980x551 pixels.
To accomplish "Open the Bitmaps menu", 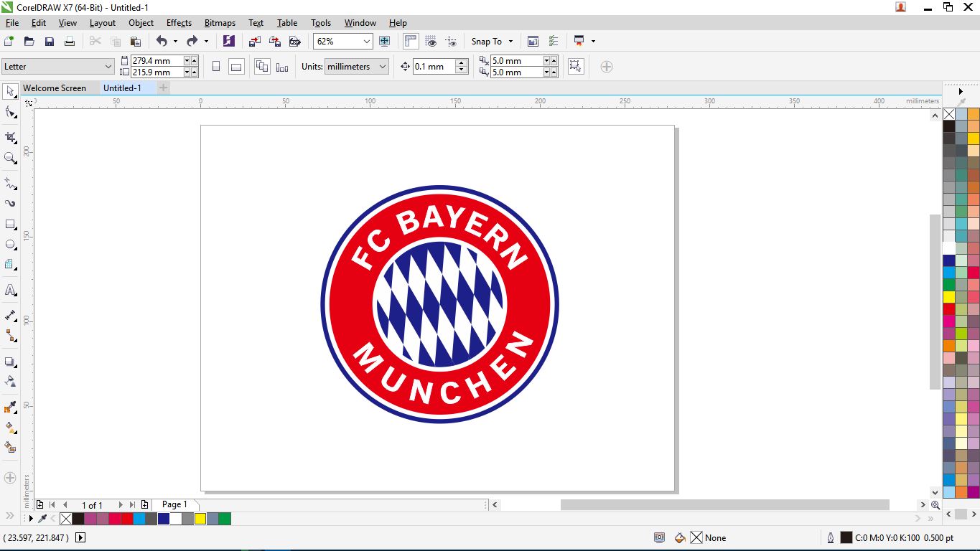I will pos(220,23).
